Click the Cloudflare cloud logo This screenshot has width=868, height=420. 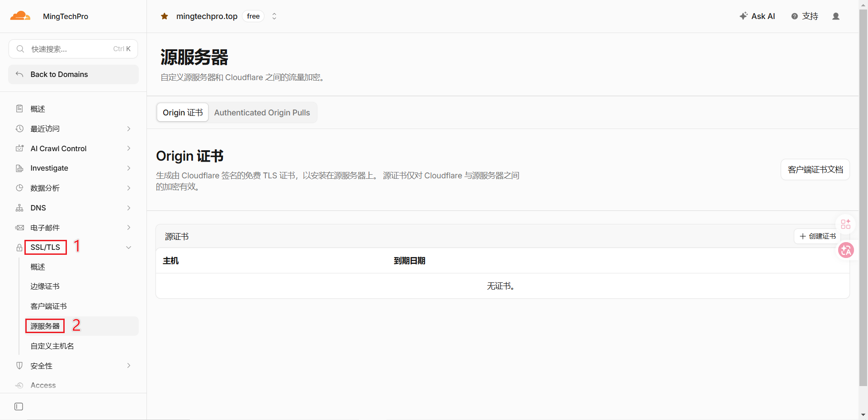coord(20,16)
